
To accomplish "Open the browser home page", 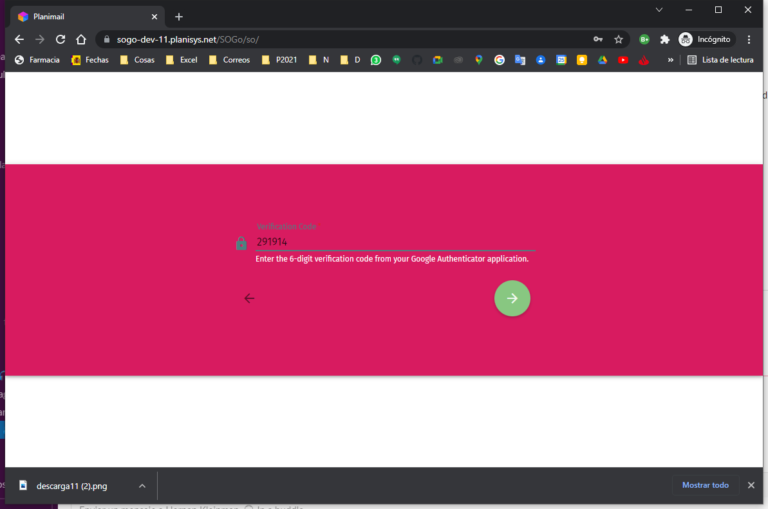I will point(81,39).
